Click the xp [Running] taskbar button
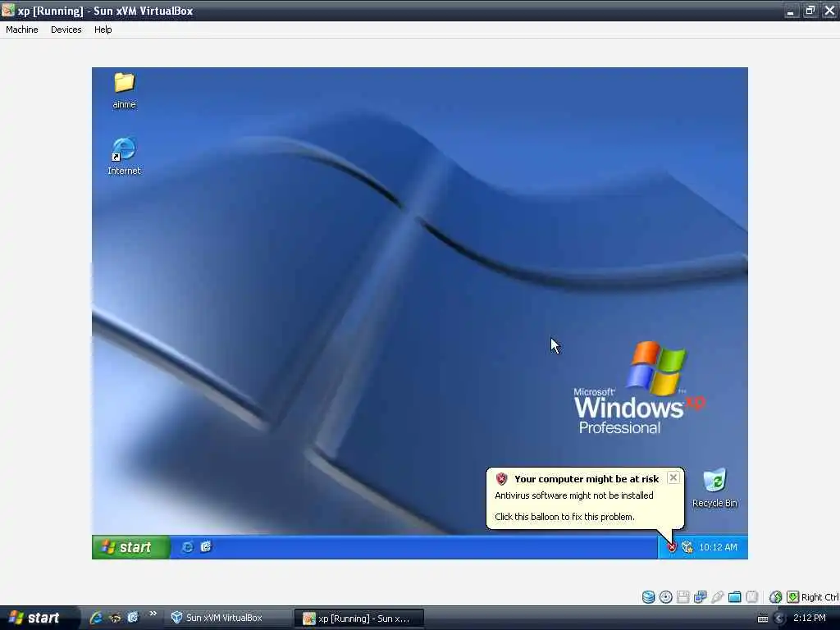The image size is (840, 630). point(359,619)
